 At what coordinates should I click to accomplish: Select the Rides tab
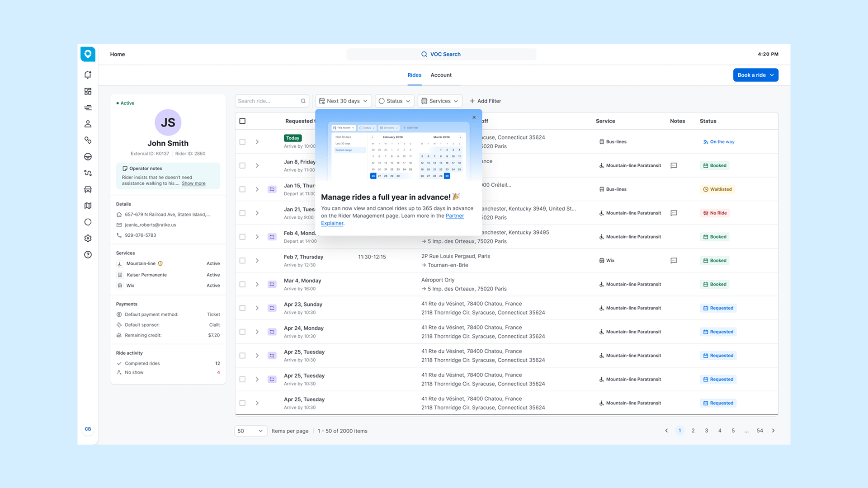414,75
